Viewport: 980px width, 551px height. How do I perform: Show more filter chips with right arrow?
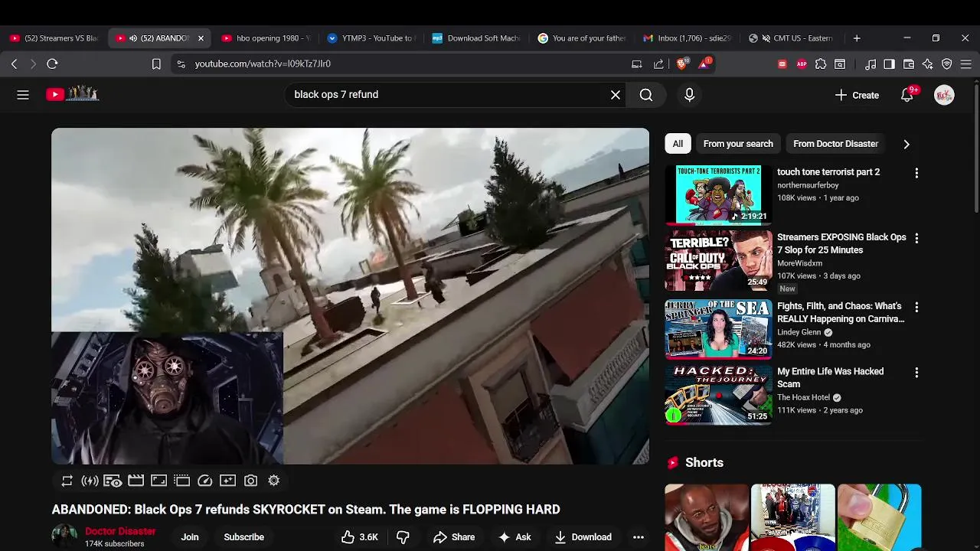[x=906, y=144]
